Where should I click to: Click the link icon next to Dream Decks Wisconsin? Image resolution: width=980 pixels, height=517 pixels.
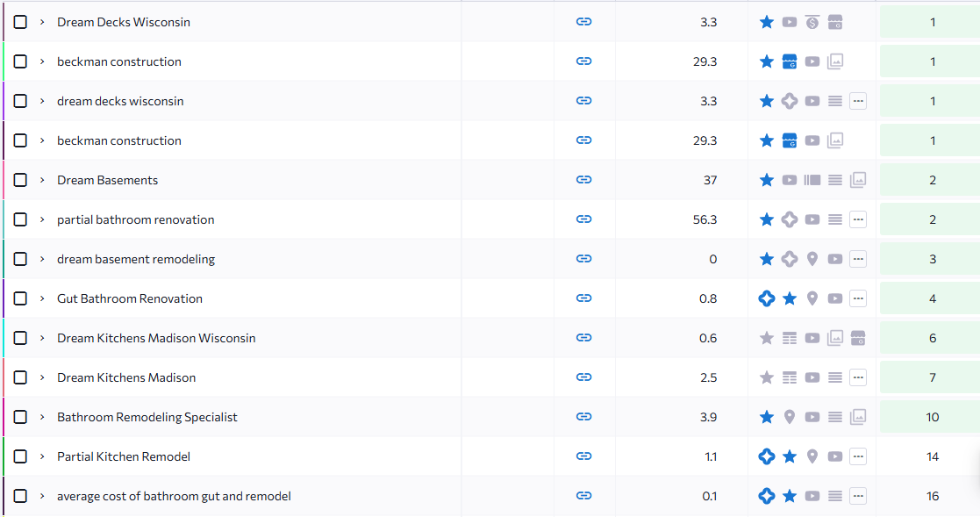tap(584, 22)
